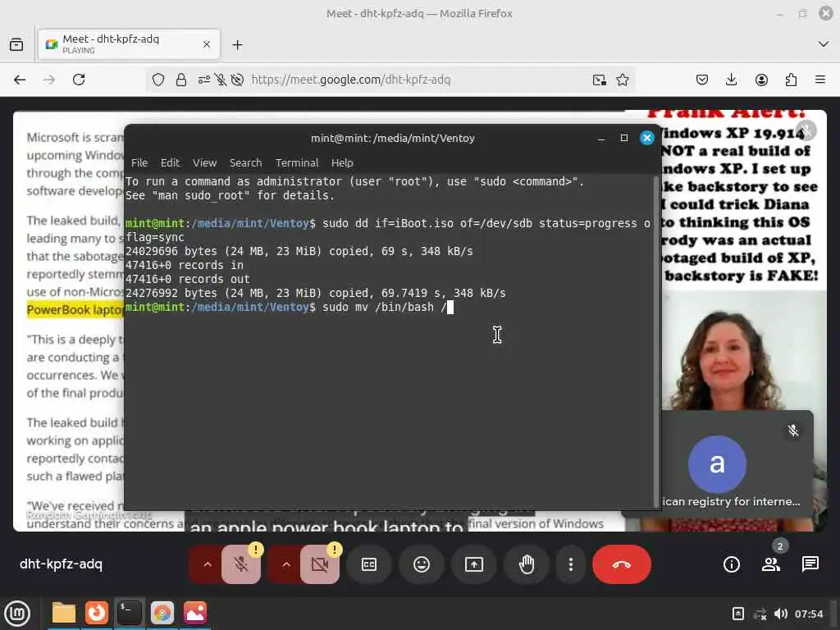
Task: Turn on closed captions
Action: 369,564
